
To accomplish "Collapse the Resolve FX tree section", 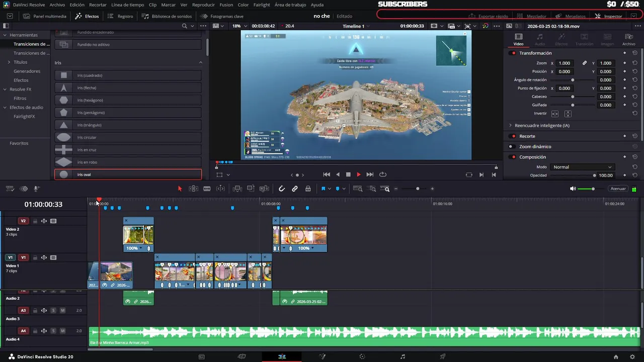I will tap(5, 89).
